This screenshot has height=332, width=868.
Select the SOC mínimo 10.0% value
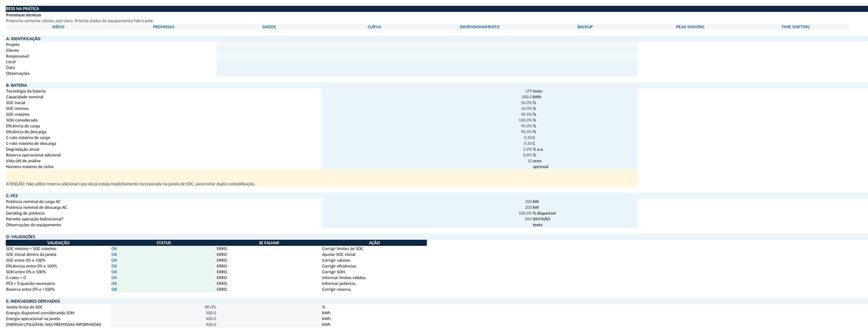click(526, 109)
